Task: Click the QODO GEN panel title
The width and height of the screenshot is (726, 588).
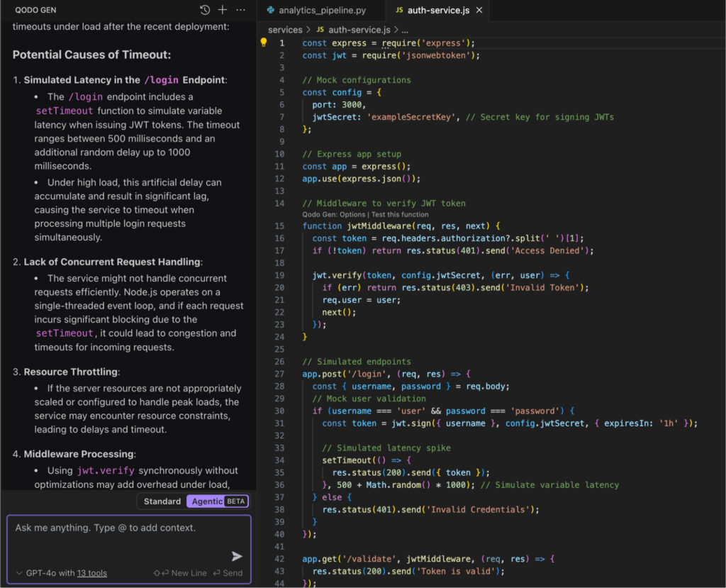Action: (x=35, y=10)
